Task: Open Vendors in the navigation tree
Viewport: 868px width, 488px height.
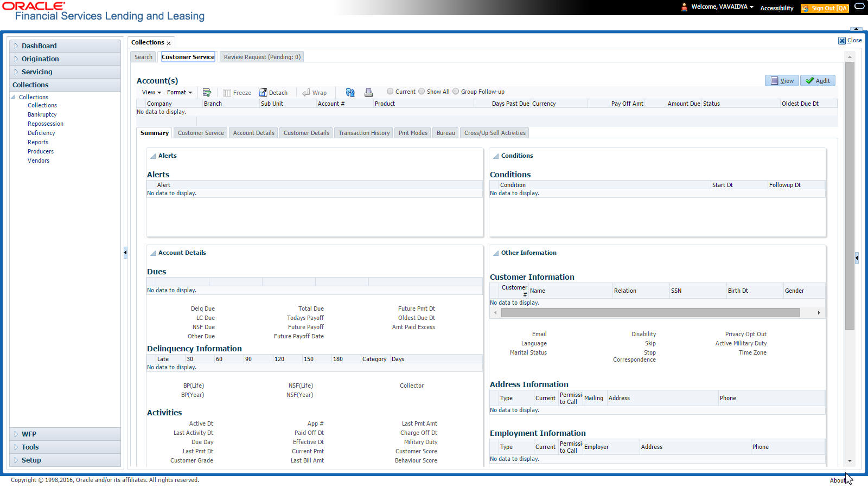Action: tap(39, 161)
